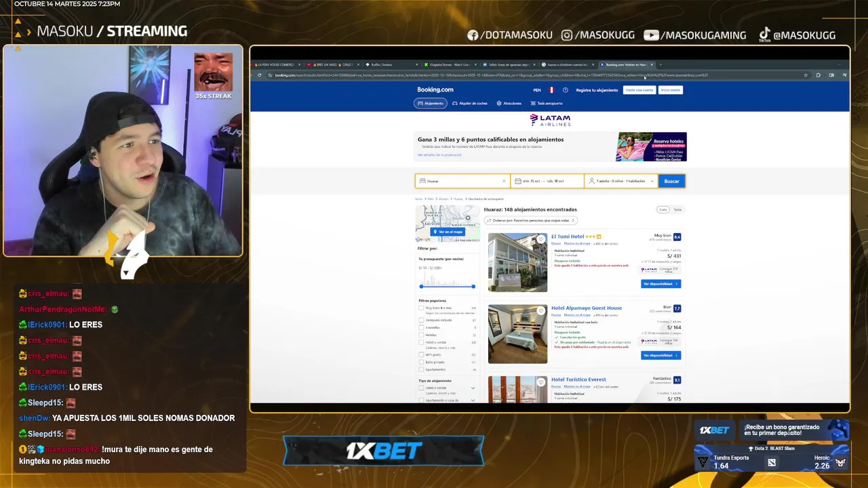Click the 1XBET center banner
Image resolution: width=868 pixels, height=488 pixels.
384,451
